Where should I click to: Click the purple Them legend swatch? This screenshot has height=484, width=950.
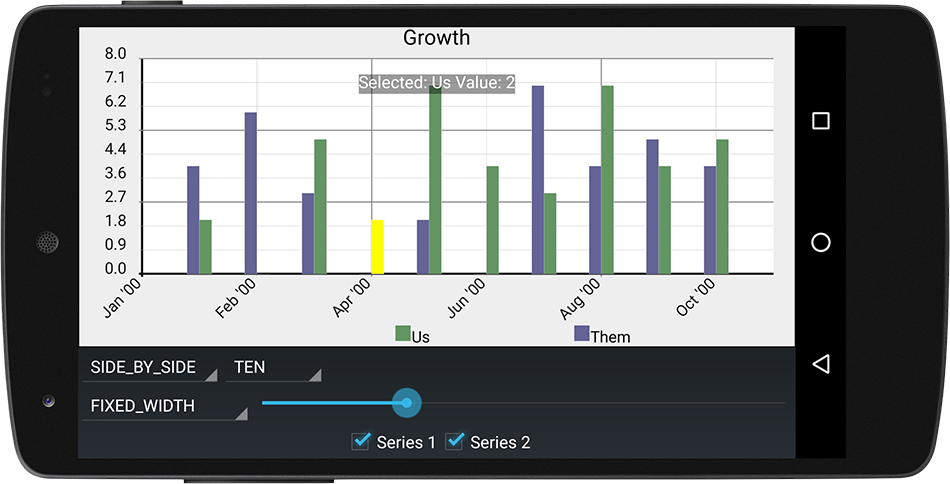[x=582, y=333]
